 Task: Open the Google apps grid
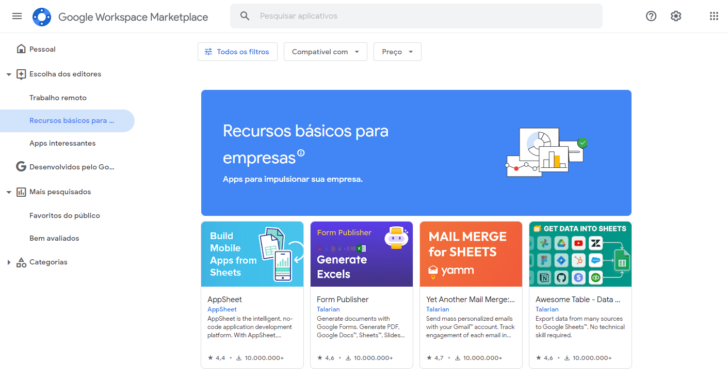click(714, 16)
